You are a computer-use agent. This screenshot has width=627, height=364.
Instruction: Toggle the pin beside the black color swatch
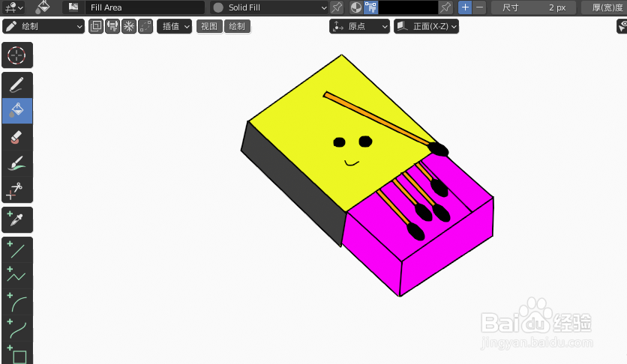445,7
